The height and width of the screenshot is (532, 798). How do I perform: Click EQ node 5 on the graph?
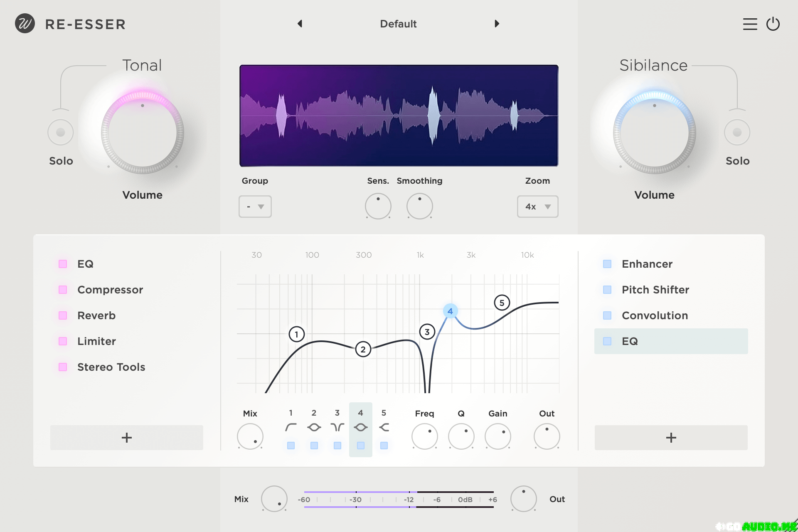click(x=502, y=303)
